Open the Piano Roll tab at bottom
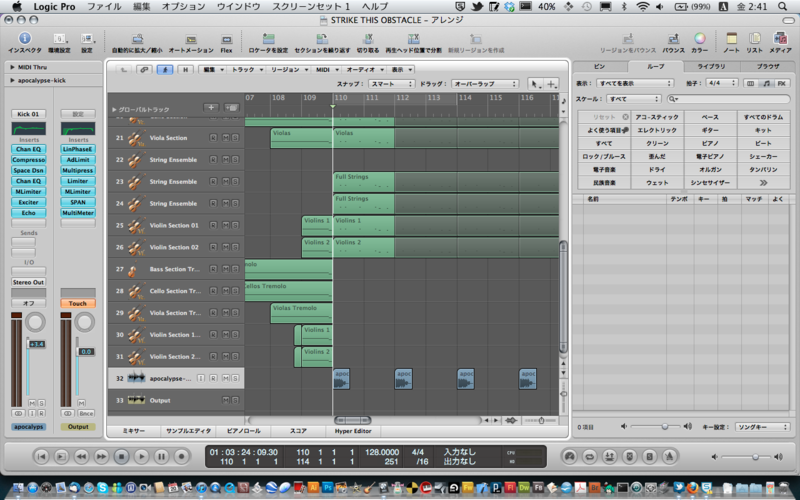Image resolution: width=800 pixels, height=500 pixels. pos(243,431)
